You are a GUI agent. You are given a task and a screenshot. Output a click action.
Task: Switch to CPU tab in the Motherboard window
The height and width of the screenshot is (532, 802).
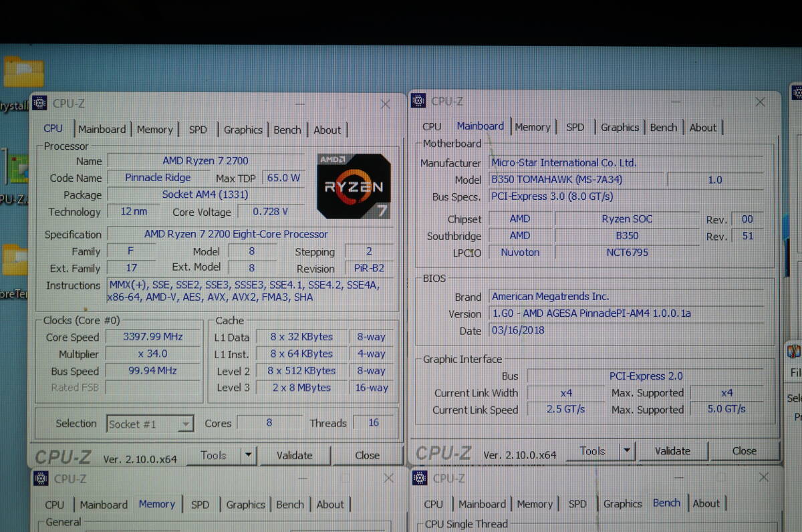tap(432, 126)
